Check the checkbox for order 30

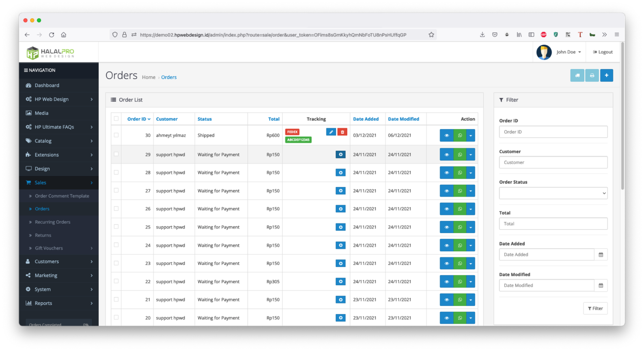point(116,135)
